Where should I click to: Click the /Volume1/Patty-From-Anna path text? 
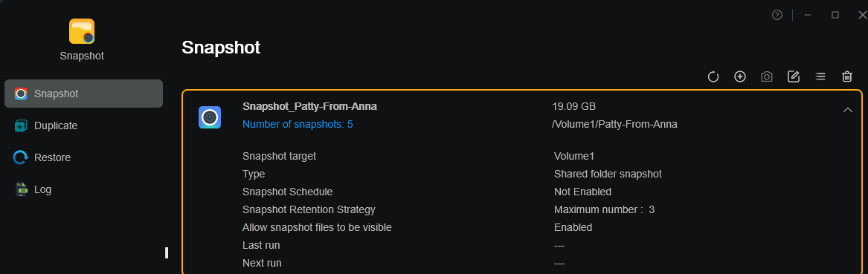tap(614, 124)
